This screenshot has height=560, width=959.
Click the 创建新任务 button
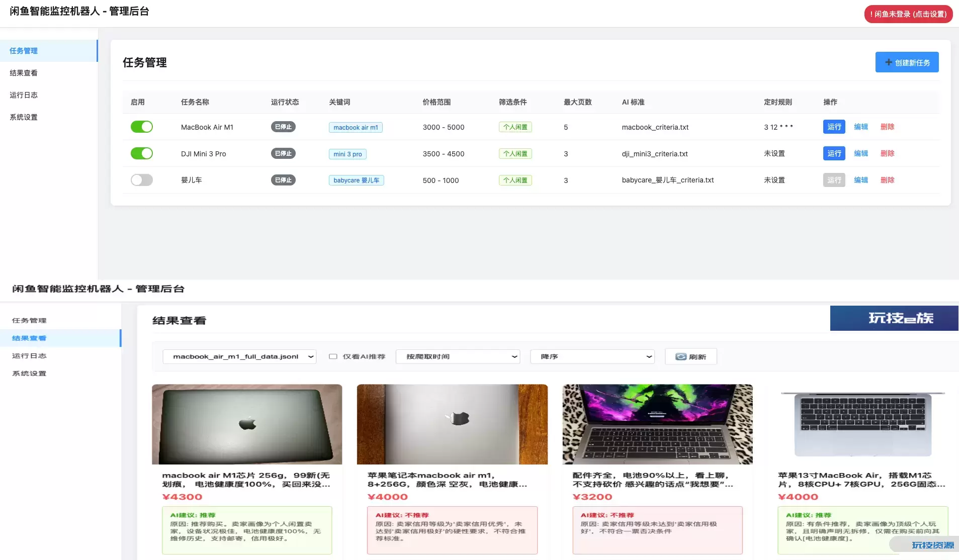[907, 62]
